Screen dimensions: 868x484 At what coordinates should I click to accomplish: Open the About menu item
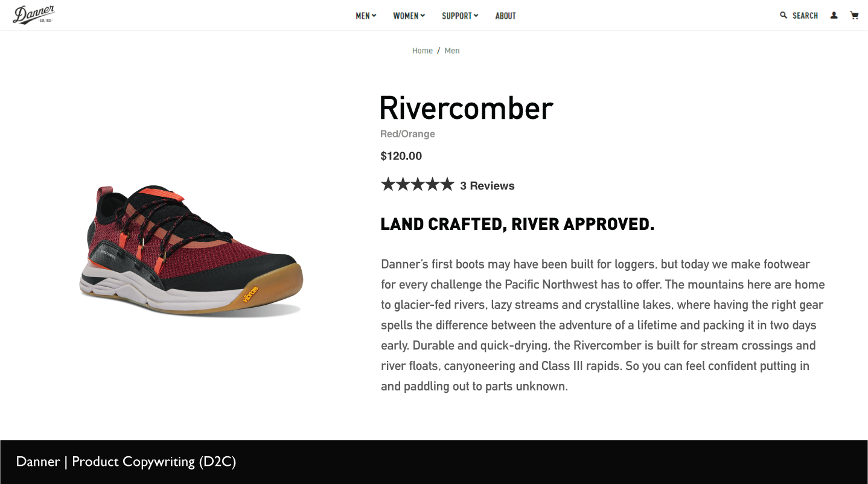point(506,16)
